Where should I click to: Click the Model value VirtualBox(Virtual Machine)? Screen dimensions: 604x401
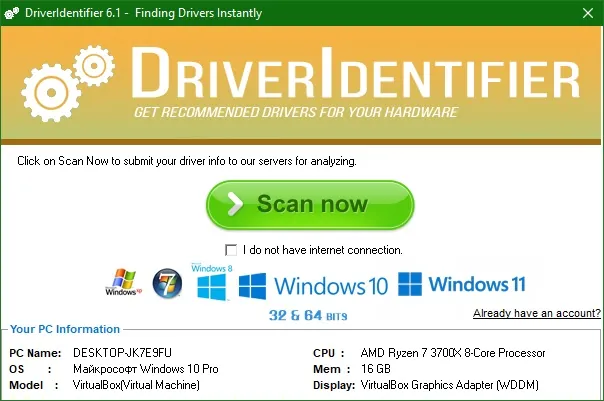coord(136,385)
